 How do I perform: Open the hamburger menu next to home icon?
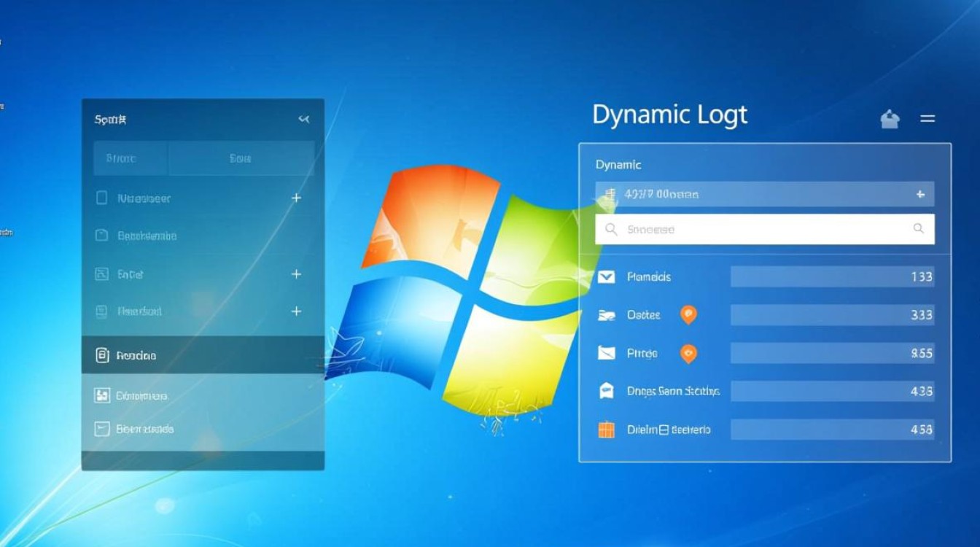tap(927, 118)
